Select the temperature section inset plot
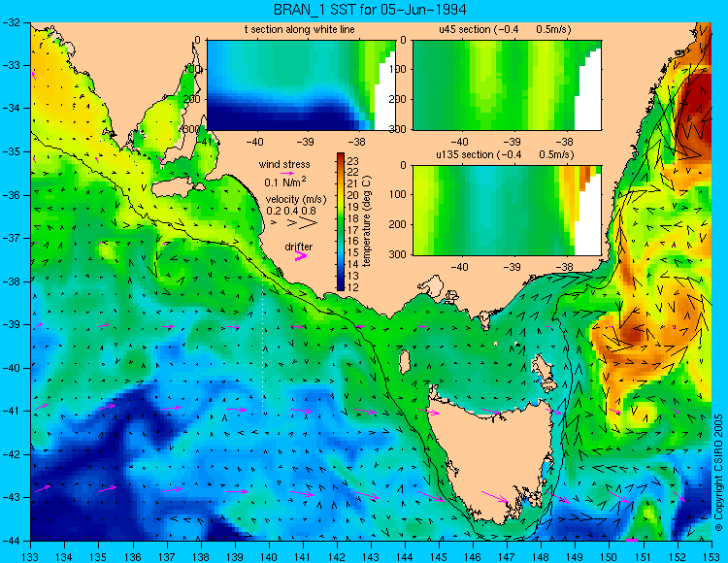Image resolution: width=728 pixels, height=563 pixels. 301,85
